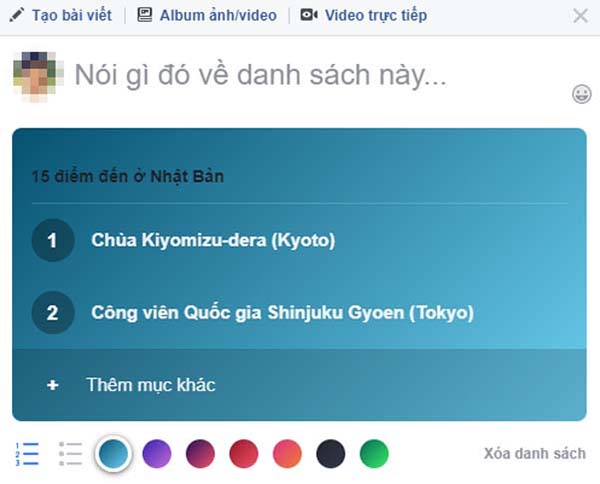Select the number 1 badge of the list
600x484 pixels.
tap(53, 240)
